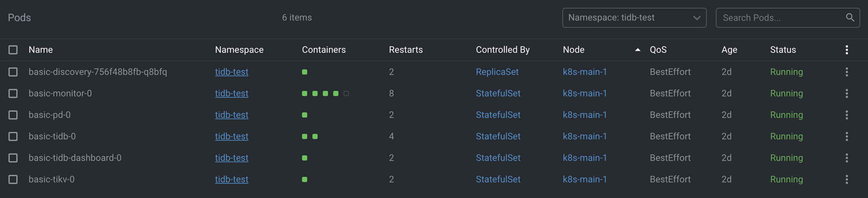Viewport: 868px width, 198px height.
Task: Sort table by Status column header
Action: pyautogui.click(x=783, y=50)
